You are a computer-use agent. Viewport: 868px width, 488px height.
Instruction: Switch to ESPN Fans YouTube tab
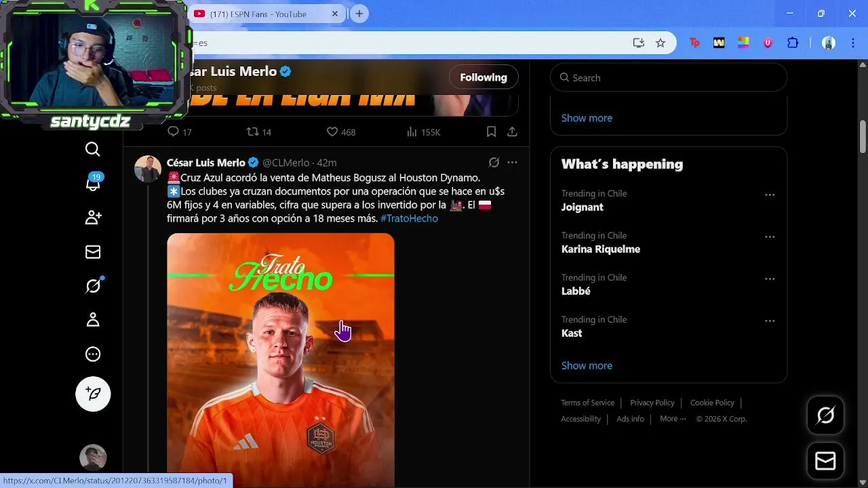click(268, 14)
